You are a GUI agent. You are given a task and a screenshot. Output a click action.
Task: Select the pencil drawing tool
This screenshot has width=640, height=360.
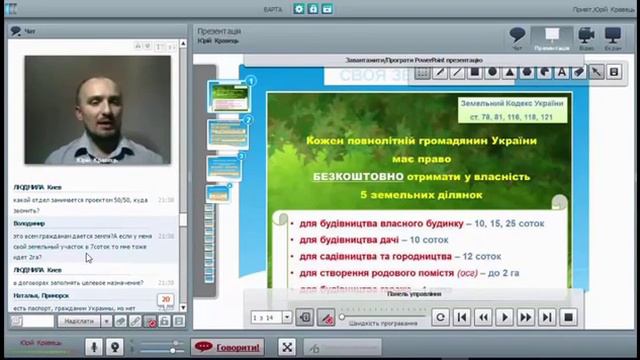(440, 73)
